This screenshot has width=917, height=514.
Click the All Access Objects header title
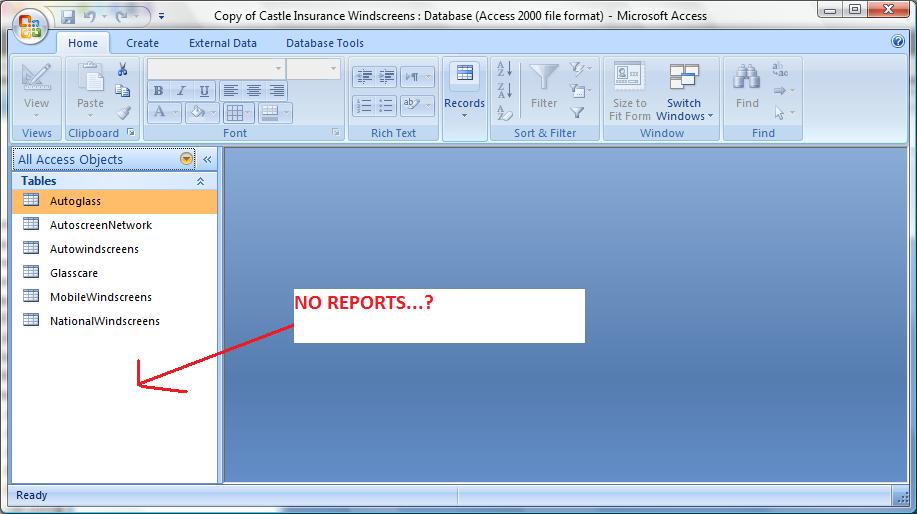click(70, 160)
